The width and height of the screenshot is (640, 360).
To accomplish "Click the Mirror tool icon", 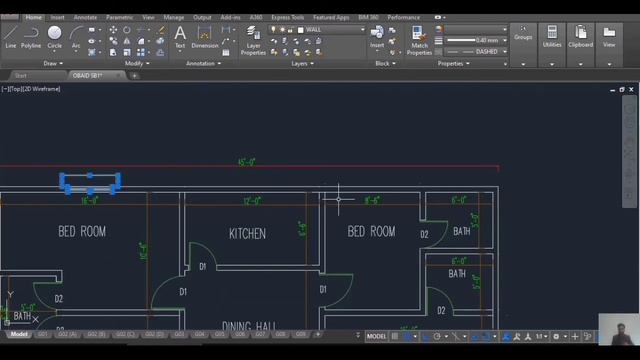I will (x=127, y=41).
